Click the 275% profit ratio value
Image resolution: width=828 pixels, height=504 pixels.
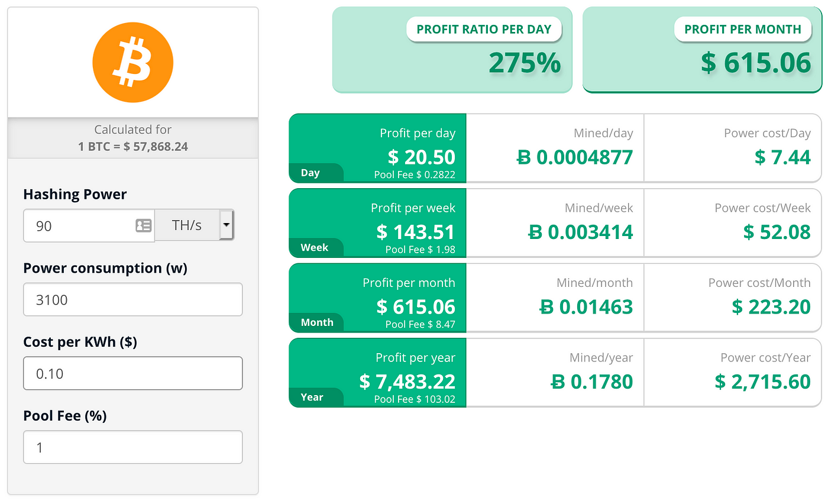pyautogui.click(x=525, y=63)
